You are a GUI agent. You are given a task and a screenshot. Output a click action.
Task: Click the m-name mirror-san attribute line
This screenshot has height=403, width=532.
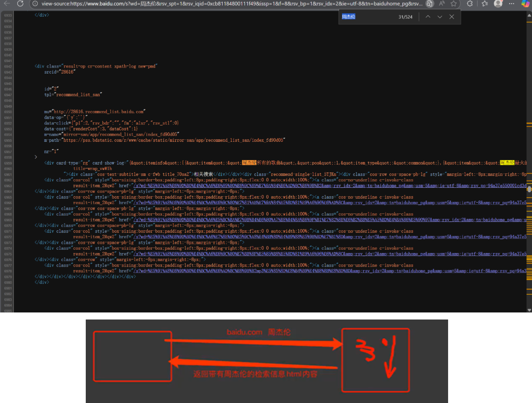[112, 134]
